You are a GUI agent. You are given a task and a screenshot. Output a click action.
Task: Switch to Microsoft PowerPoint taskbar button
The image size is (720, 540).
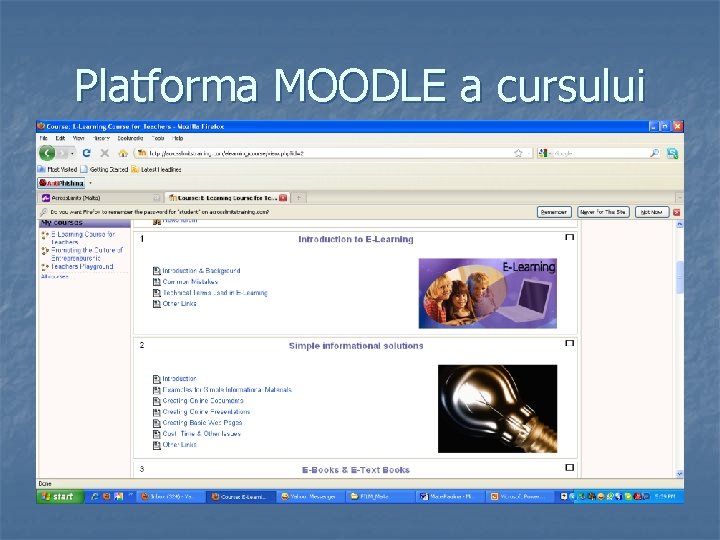coord(519,496)
